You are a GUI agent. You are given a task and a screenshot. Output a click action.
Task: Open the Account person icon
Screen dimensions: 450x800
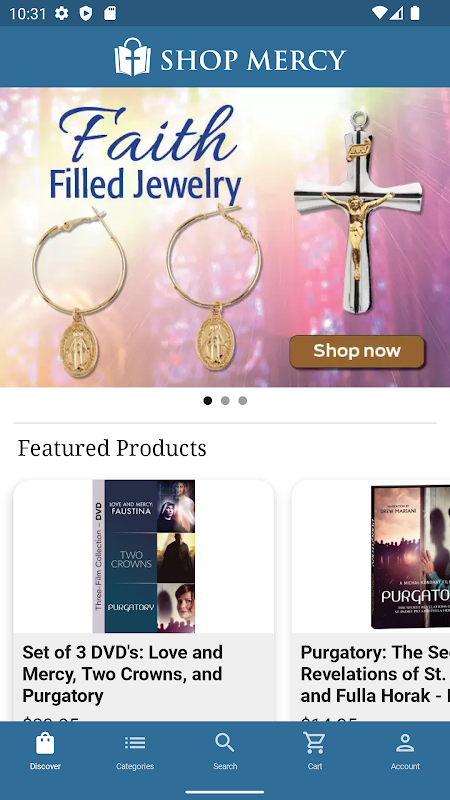coord(405,743)
